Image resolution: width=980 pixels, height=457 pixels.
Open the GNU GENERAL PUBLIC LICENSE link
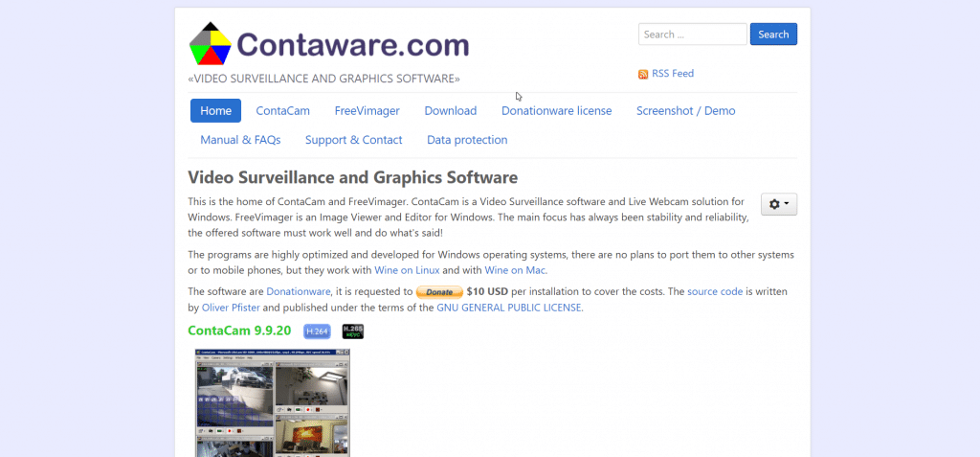pos(510,308)
